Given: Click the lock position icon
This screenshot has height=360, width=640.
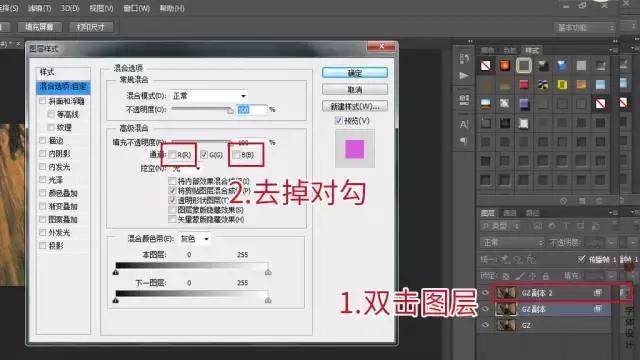Looking at the screenshot, I should tap(533, 276).
